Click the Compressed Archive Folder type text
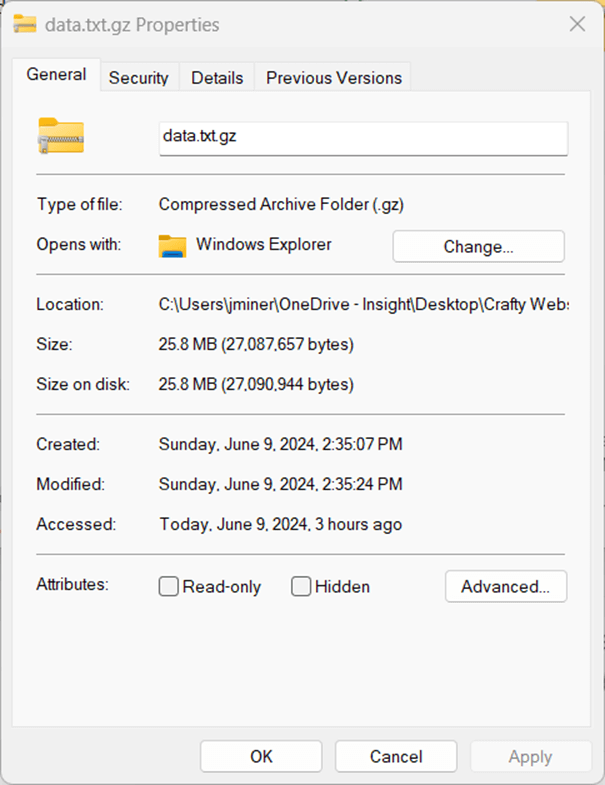Screen dimensions: 605x785 tap(281, 205)
